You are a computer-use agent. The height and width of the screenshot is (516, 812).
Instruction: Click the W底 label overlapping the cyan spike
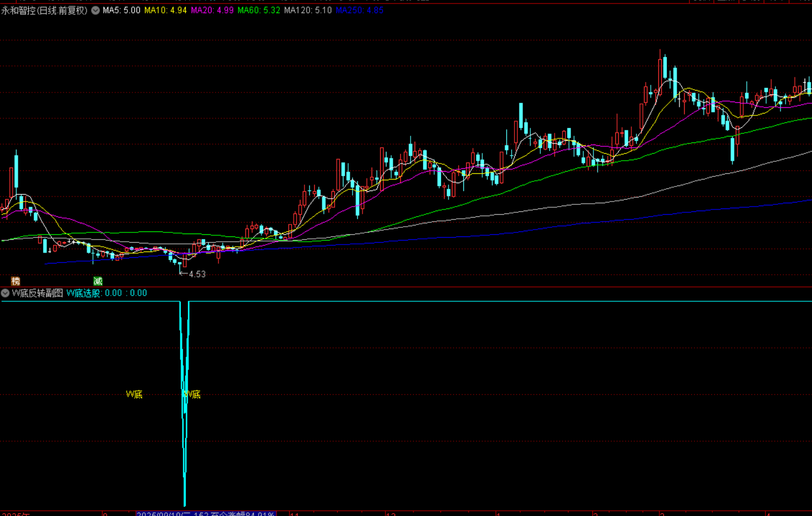tap(192, 394)
